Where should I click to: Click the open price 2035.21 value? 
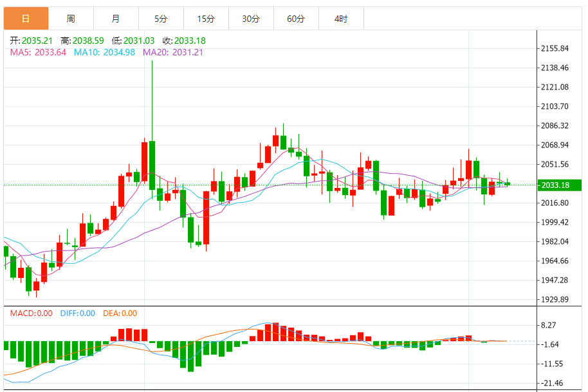pos(37,41)
